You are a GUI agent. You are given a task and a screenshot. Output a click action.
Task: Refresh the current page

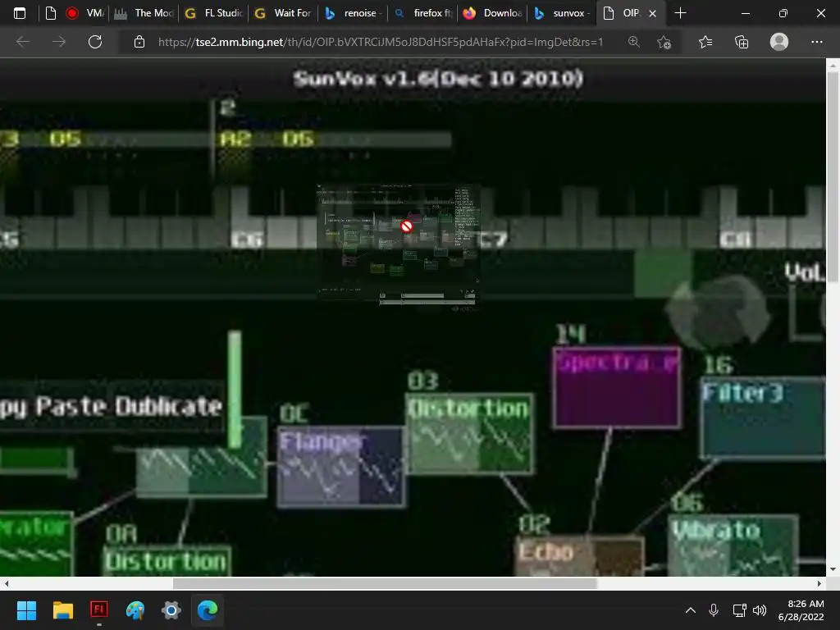click(95, 42)
